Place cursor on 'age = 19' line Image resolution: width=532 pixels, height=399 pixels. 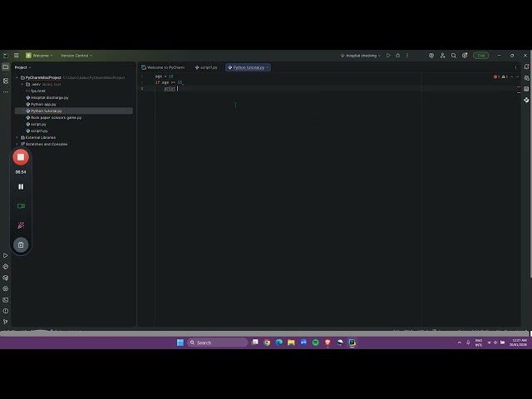tap(164, 76)
